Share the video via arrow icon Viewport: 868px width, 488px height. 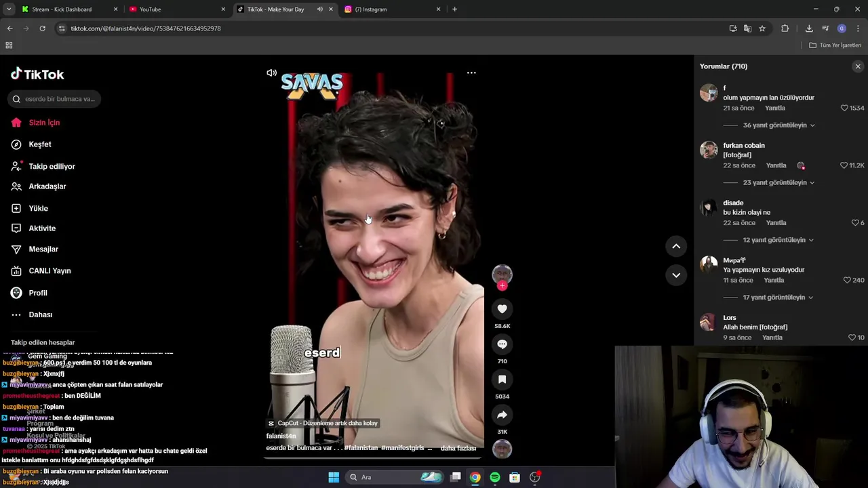tap(502, 415)
